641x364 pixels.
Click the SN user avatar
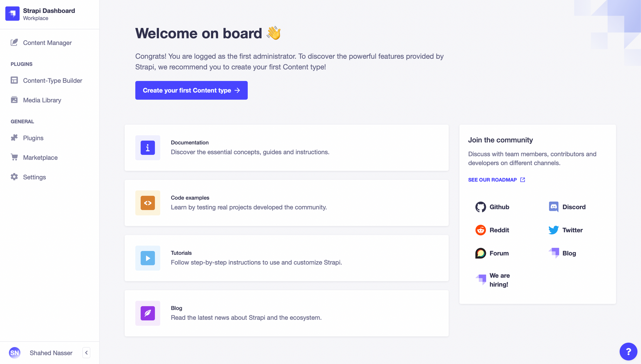[15, 353]
